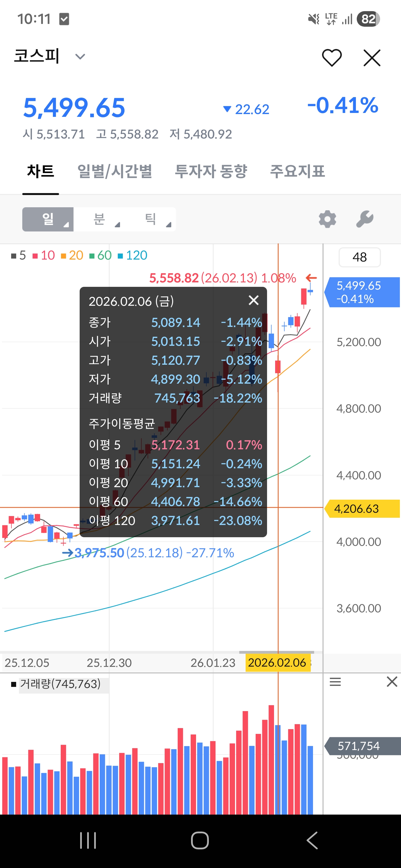Close the 코스피 detail screen
Image resolution: width=401 pixels, height=868 pixels.
pyautogui.click(x=372, y=58)
